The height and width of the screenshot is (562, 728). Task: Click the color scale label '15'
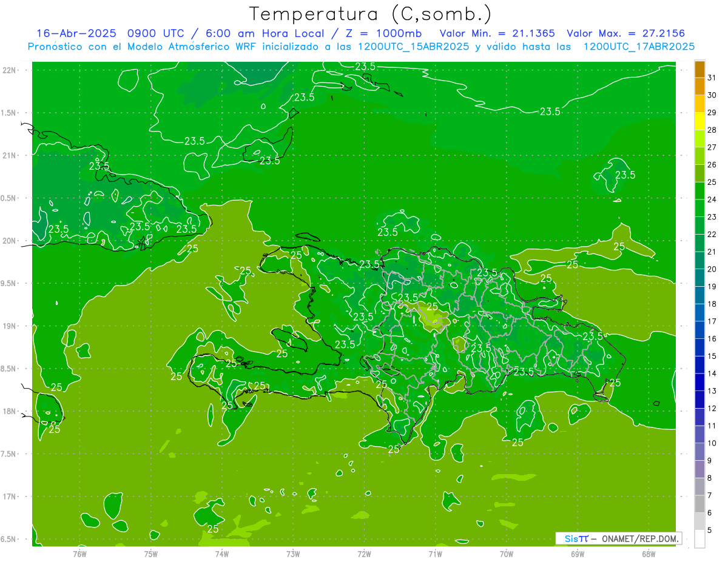tap(712, 356)
